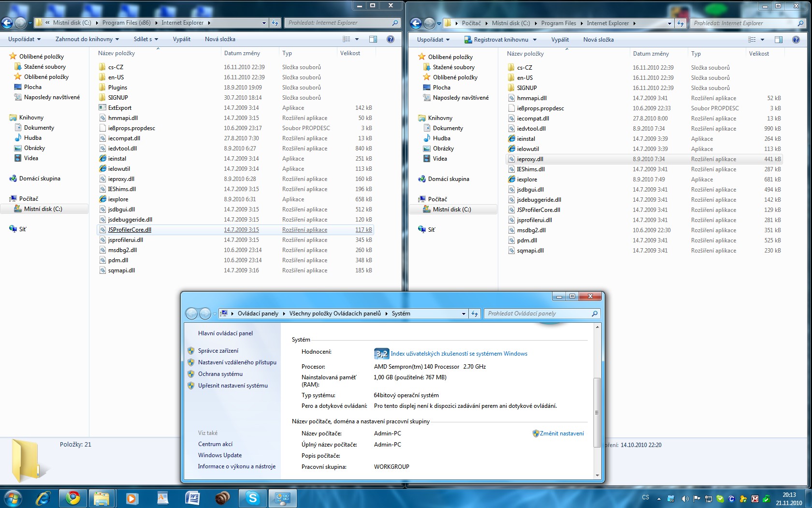Viewport: 812px width, 508px height.
Task: Open the Windows Media Player taskbar icon
Action: [x=132, y=498]
